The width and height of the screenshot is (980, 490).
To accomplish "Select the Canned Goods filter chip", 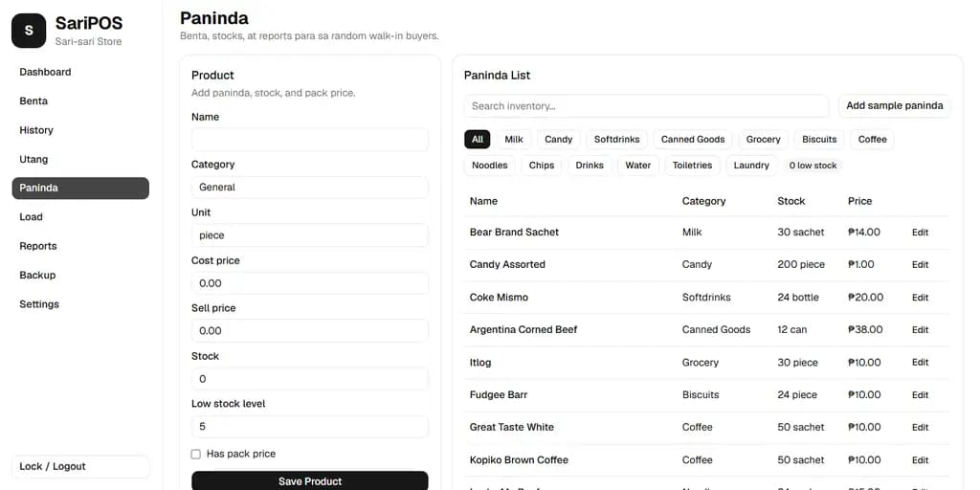I will (693, 140).
